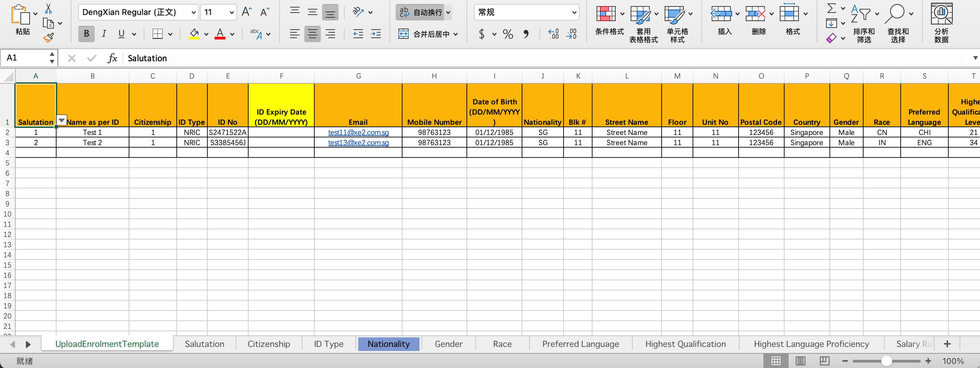Align text to middle vertically
980x368 pixels.
click(312, 12)
